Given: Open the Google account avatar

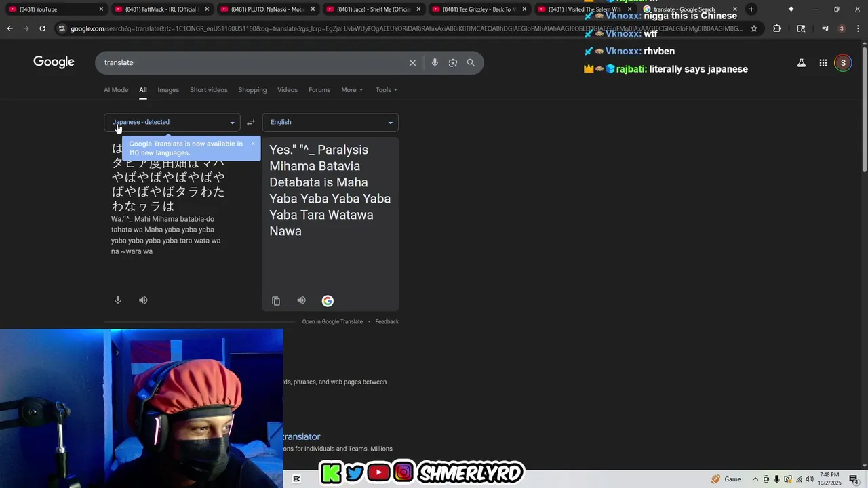Looking at the screenshot, I should (843, 62).
